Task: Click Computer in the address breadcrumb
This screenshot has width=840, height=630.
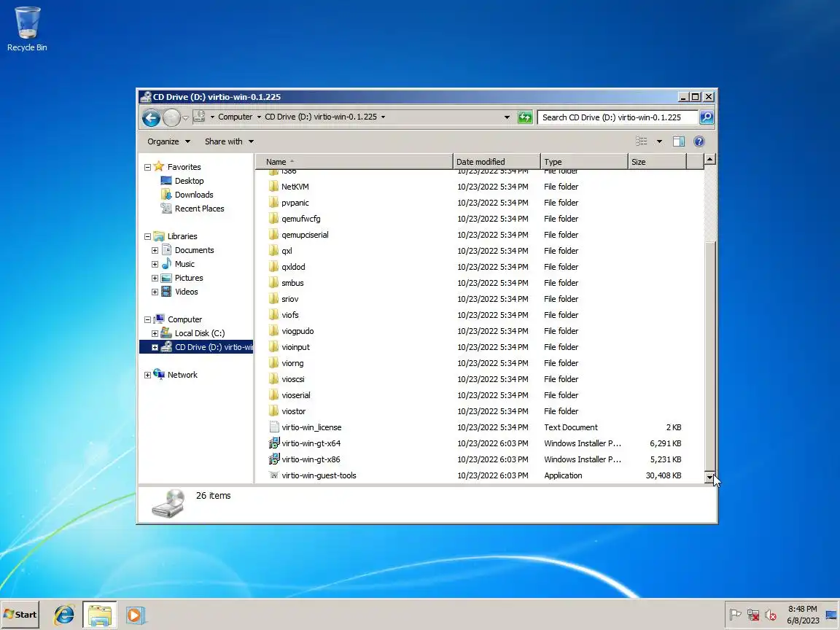Action: [x=236, y=117]
